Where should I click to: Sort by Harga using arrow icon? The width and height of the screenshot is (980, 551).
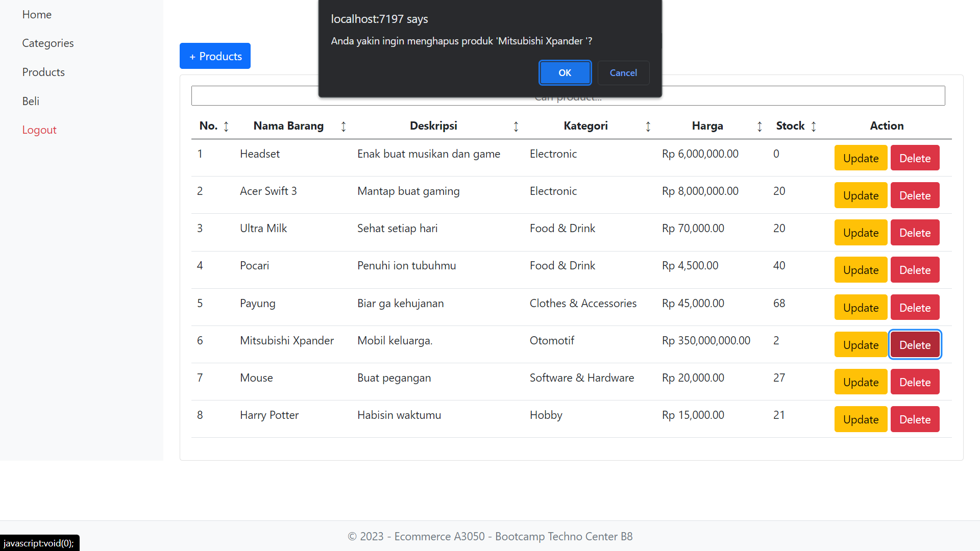pyautogui.click(x=759, y=127)
